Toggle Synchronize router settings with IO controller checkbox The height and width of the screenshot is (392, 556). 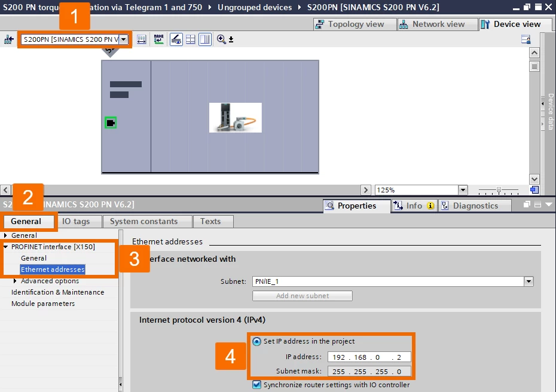(x=256, y=385)
